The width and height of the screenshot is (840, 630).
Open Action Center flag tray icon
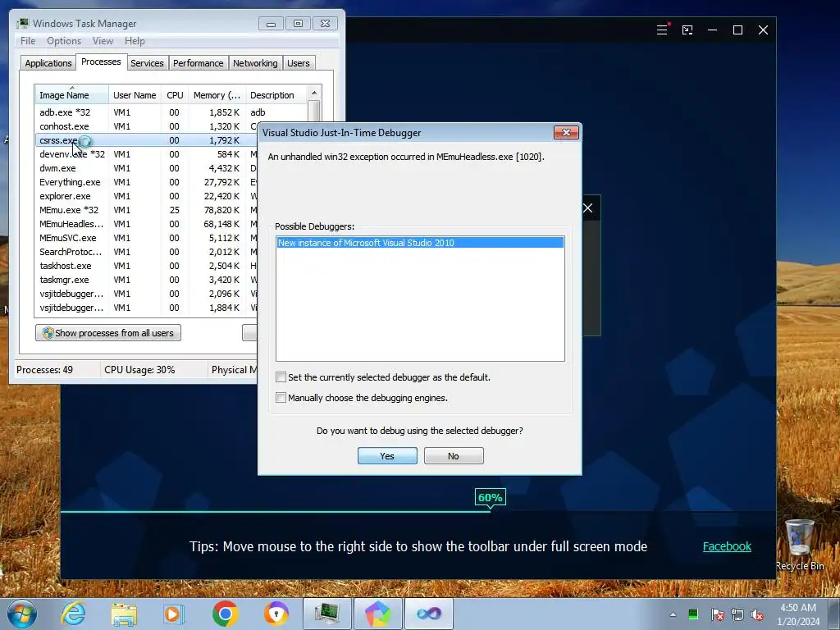[717, 614]
